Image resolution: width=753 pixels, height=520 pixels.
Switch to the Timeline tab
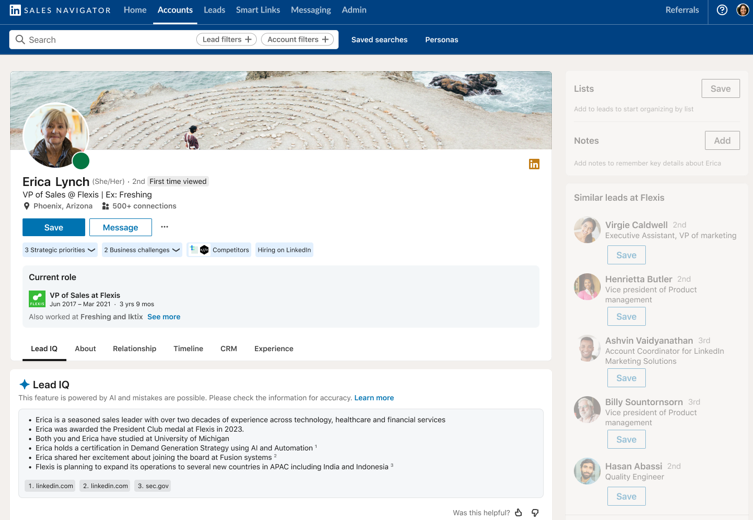(x=188, y=349)
